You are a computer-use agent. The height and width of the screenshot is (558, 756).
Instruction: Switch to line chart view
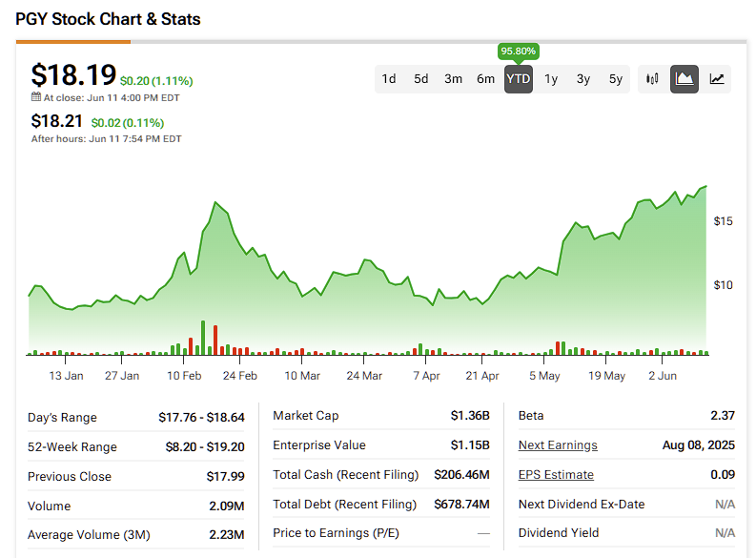click(717, 79)
